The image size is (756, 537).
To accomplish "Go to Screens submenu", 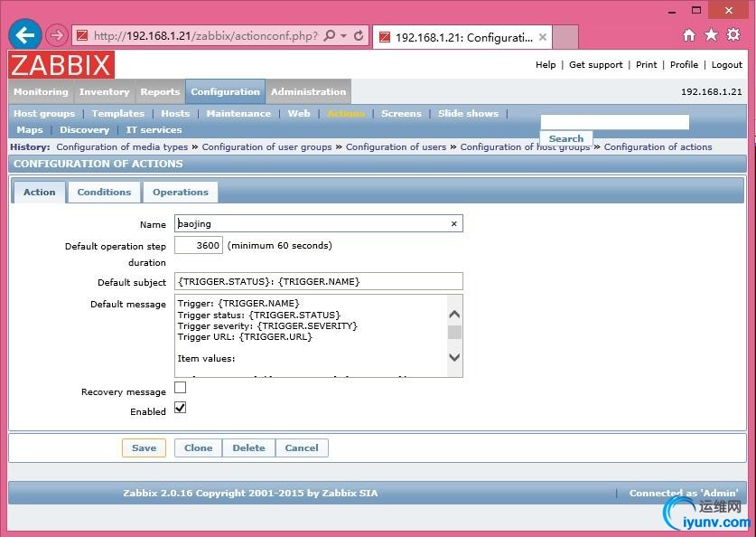I will pyautogui.click(x=401, y=113).
